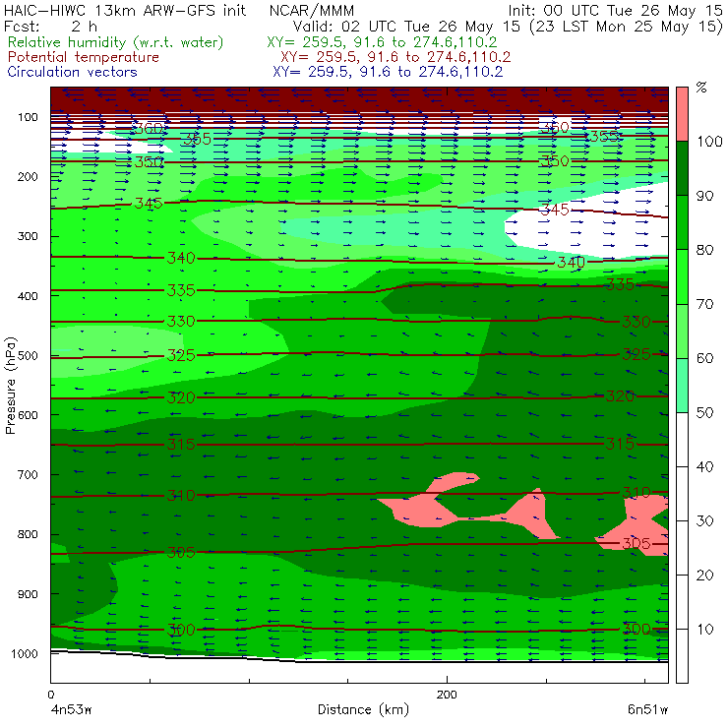Click the '30' colorbar tick label
Image resolution: width=728 pixels, height=728 pixels.
704,521
